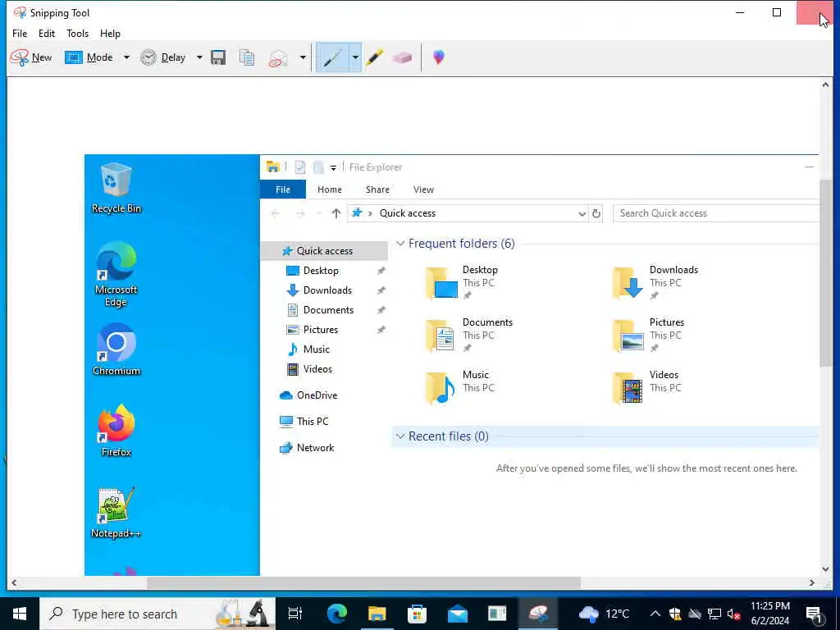Switch to the View ribbon tab
This screenshot has width=840, height=630.
click(424, 189)
